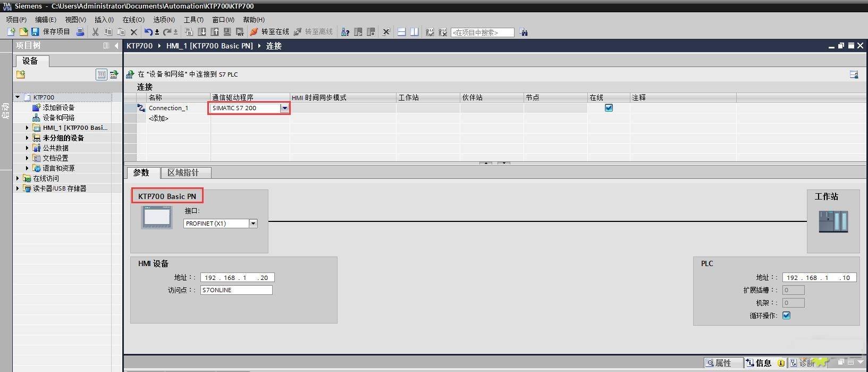868x372 pixels.
Task: Click the start simulation toolbar icon
Action: [x=227, y=32]
